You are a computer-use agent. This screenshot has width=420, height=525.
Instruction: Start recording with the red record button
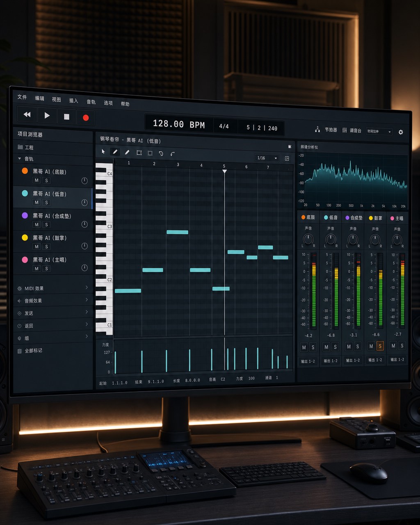pyautogui.click(x=86, y=118)
